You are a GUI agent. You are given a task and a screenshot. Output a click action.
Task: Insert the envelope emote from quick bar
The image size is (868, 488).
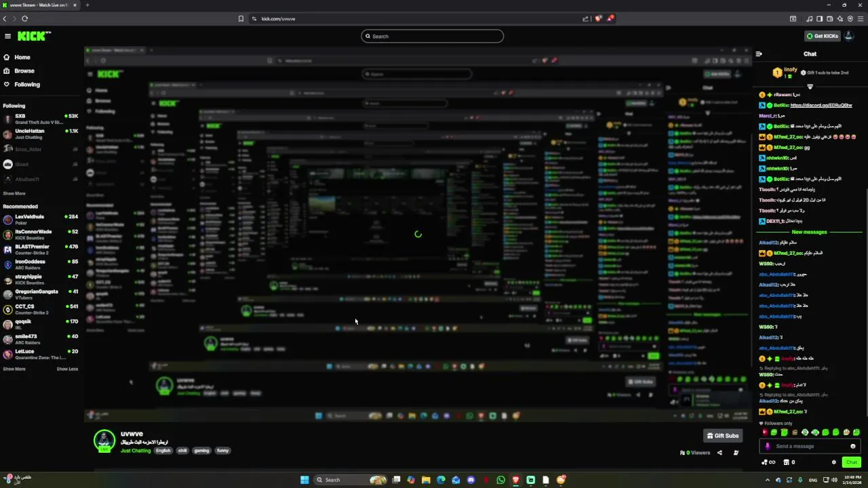pyautogui.click(x=795, y=432)
